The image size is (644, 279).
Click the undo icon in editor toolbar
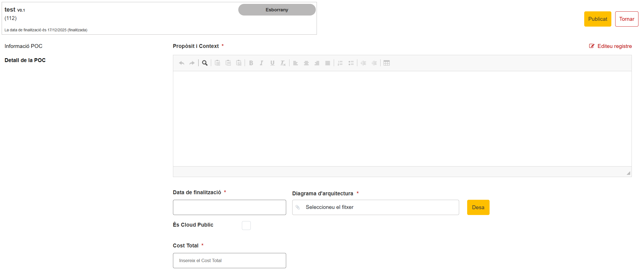(x=182, y=63)
